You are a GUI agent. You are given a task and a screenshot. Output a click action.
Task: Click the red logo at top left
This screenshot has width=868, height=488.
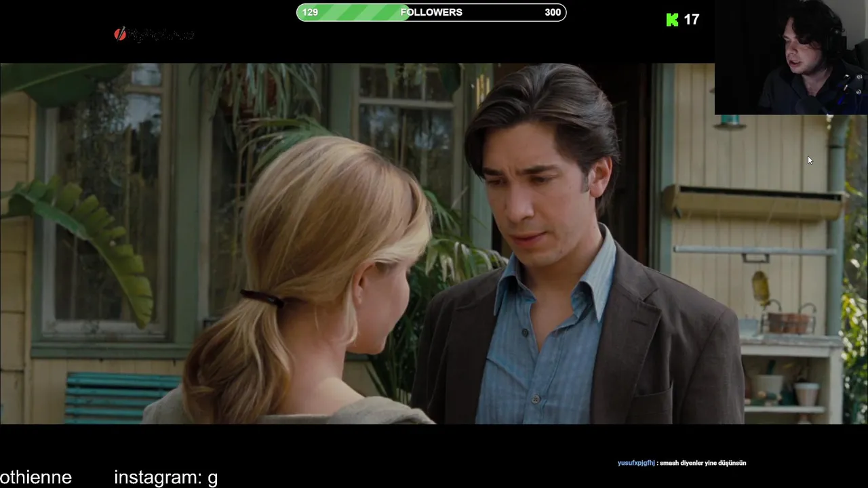(x=120, y=34)
